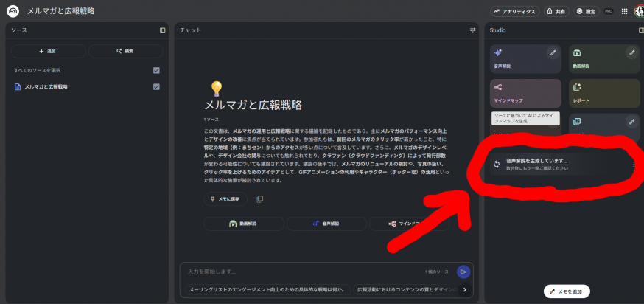Show more suggested questions with the chevron
644x304 pixels.
(x=464, y=289)
